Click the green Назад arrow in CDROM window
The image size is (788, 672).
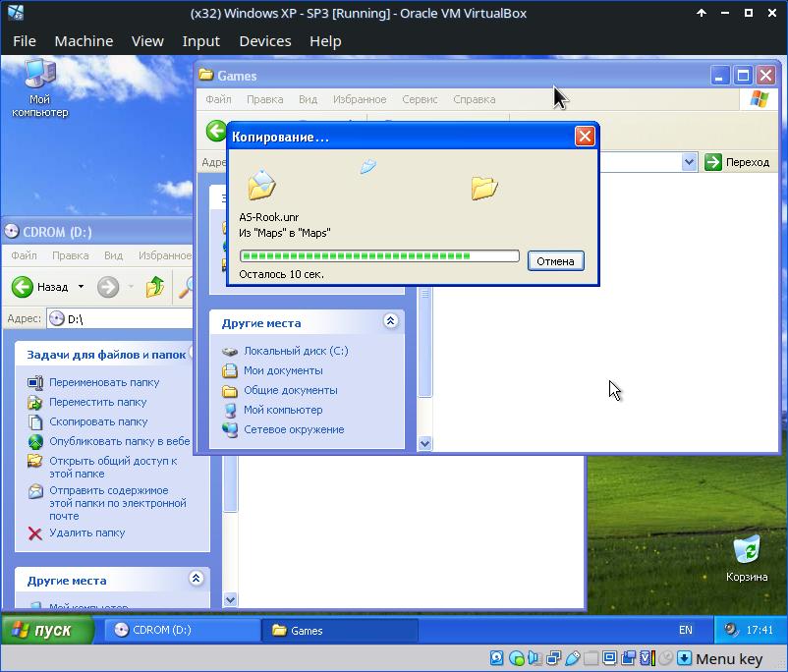pyautogui.click(x=23, y=287)
